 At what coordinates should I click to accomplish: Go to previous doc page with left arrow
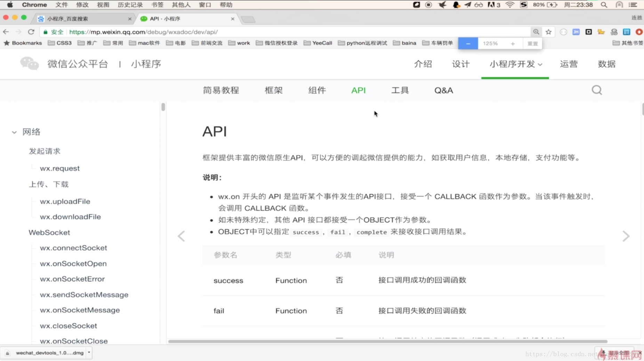181,236
